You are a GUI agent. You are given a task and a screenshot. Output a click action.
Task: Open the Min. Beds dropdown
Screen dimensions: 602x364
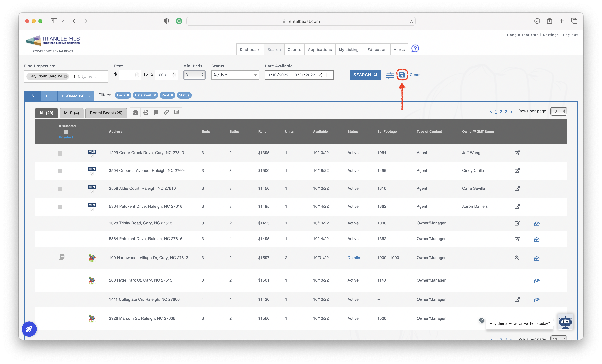[195, 75]
